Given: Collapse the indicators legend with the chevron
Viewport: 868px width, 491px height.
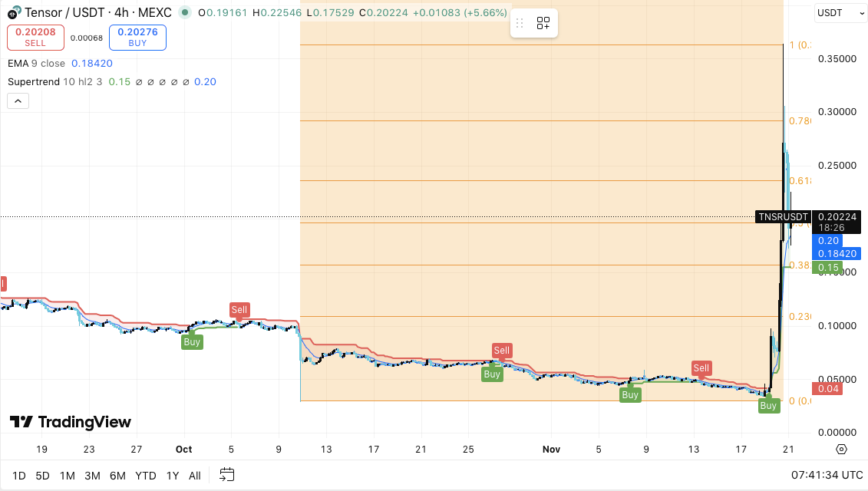Looking at the screenshot, I should (18, 101).
